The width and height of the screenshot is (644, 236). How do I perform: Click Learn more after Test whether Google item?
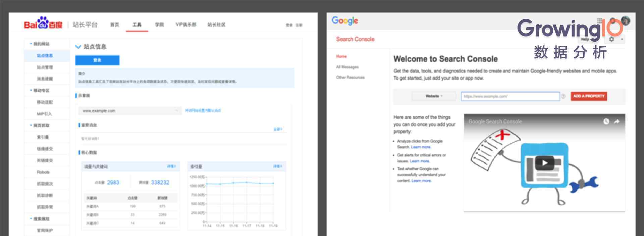[x=422, y=181]
